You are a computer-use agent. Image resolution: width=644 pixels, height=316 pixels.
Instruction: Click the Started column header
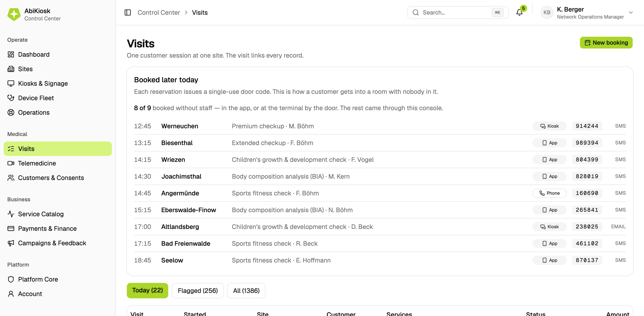195,314
